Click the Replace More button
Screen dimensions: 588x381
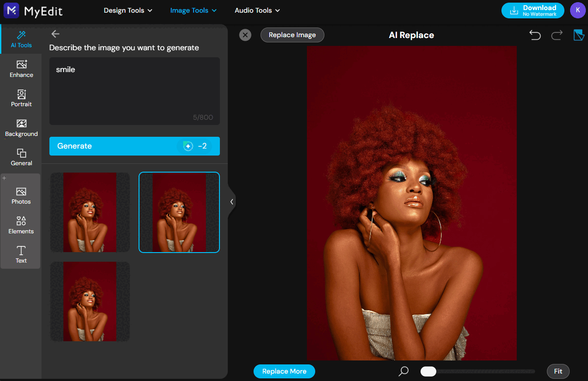284,371
